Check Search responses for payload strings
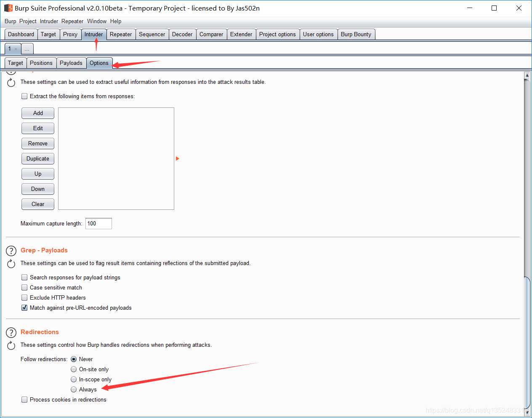 coord(24,277)
